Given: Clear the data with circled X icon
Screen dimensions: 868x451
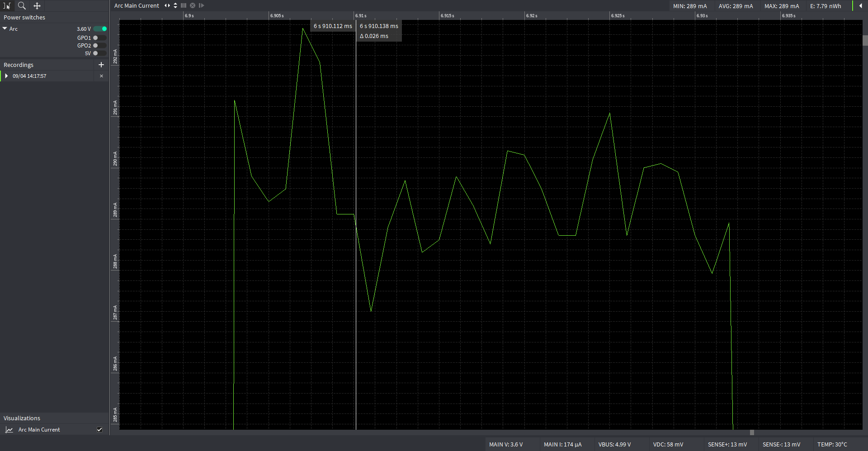Looking at the screenshot, I should click(x=193, y=5).
